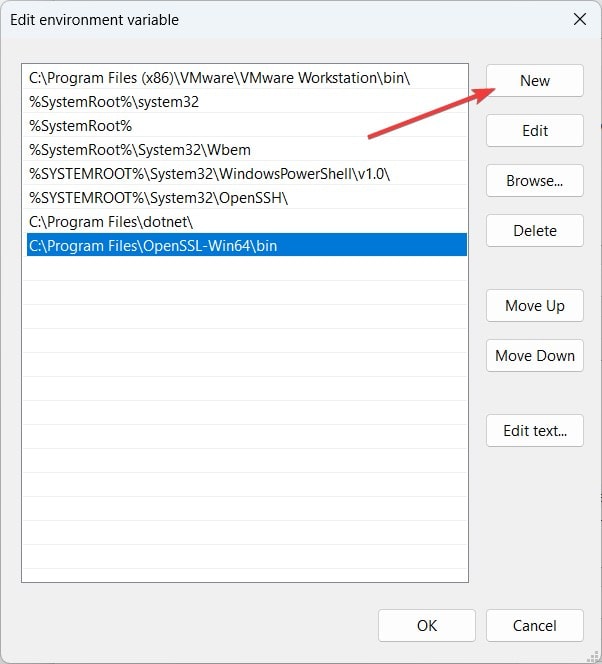Open the Edit text... view

535,430
